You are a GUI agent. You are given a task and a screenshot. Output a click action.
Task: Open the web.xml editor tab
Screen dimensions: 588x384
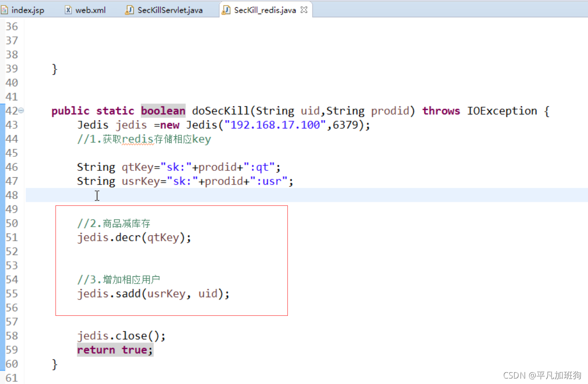(x=85, y=10)
